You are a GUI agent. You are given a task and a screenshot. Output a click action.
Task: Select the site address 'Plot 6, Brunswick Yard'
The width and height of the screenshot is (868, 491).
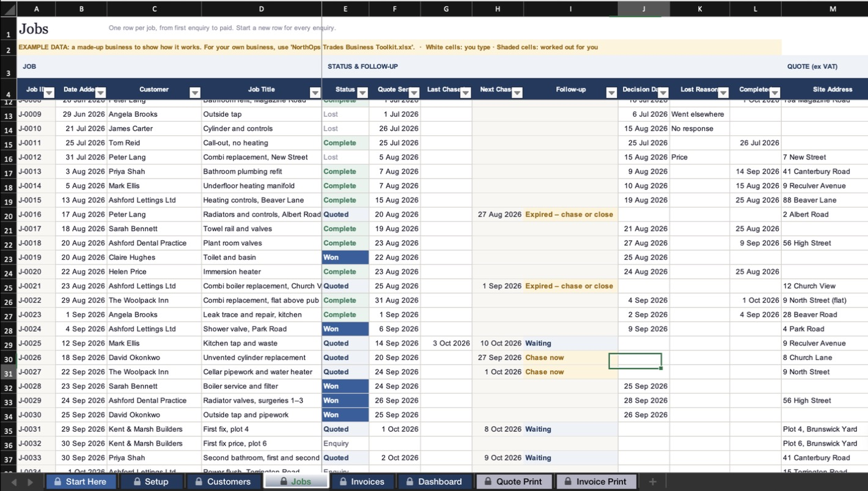pos(825,443)
